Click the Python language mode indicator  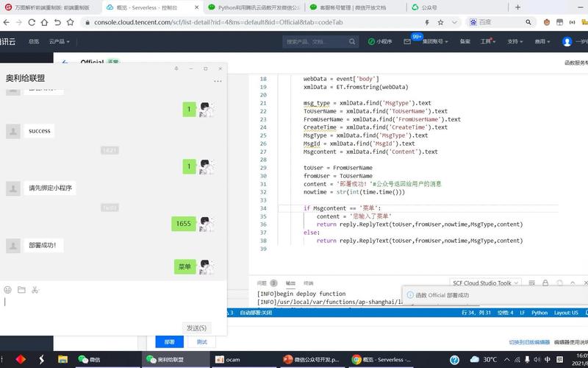click(x=539, y=313)
